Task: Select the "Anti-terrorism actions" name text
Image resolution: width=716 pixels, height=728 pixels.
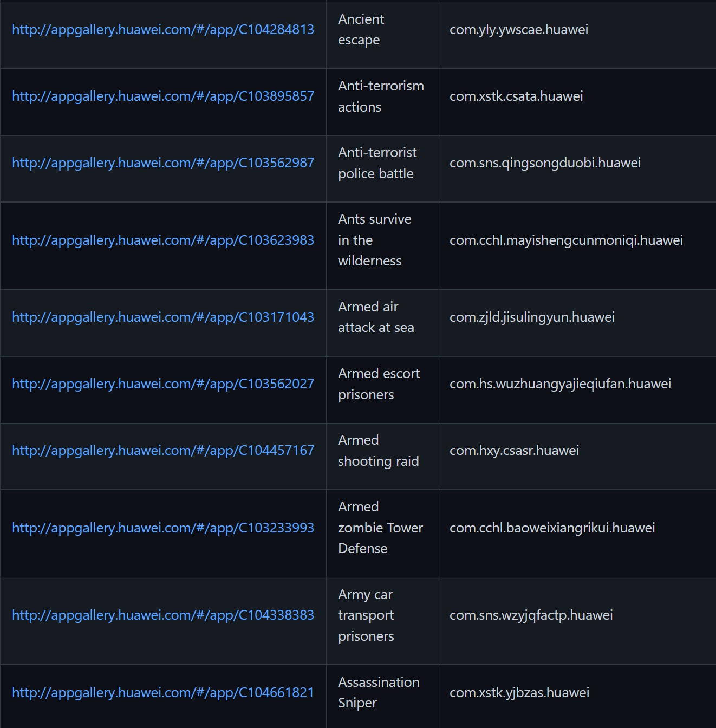Action: tap(381, 96)
